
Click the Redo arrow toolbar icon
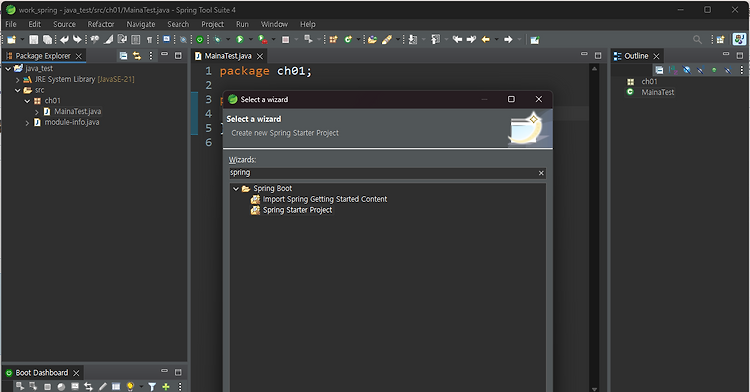(77, 40)
